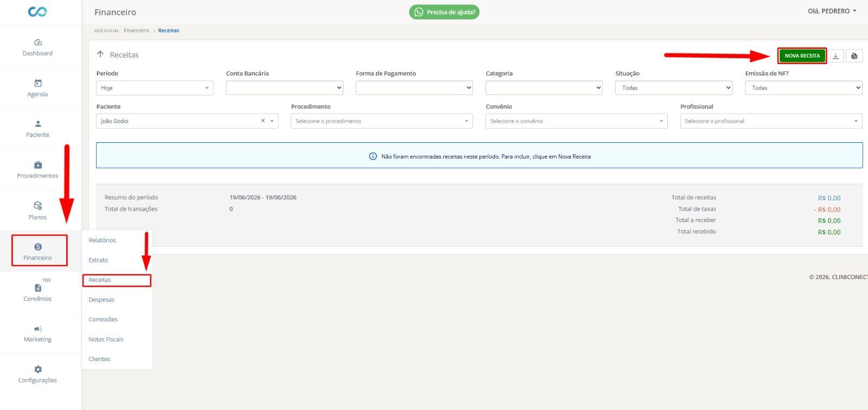Click the download icon beside Nova Receita
This screenshot has width=868, height=410.
(x=836, y=56)
